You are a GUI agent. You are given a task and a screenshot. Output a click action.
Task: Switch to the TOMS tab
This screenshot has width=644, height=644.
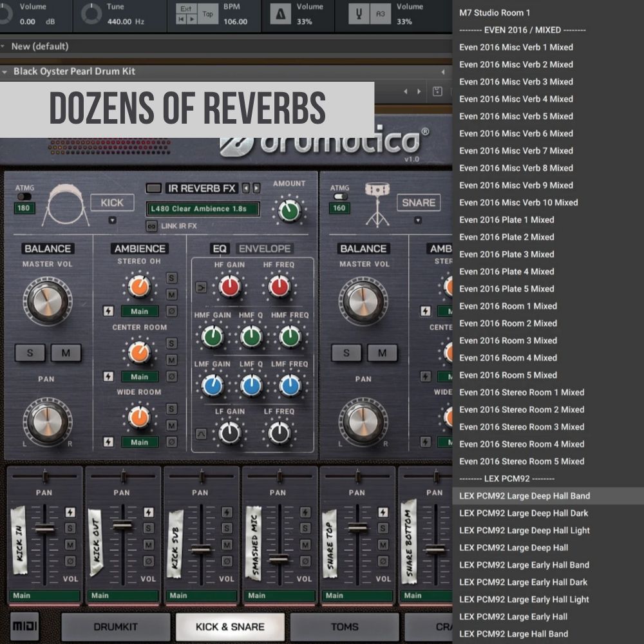point(345,627)
